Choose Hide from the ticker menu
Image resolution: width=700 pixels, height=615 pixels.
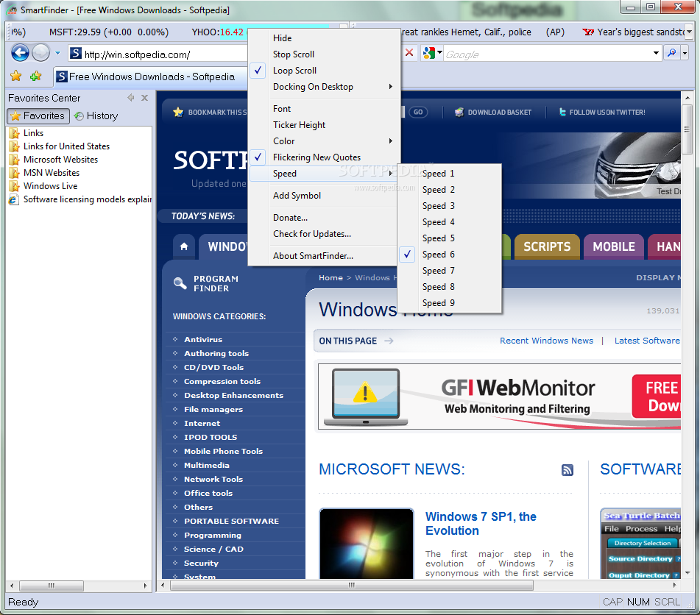[x=325, y=38]
